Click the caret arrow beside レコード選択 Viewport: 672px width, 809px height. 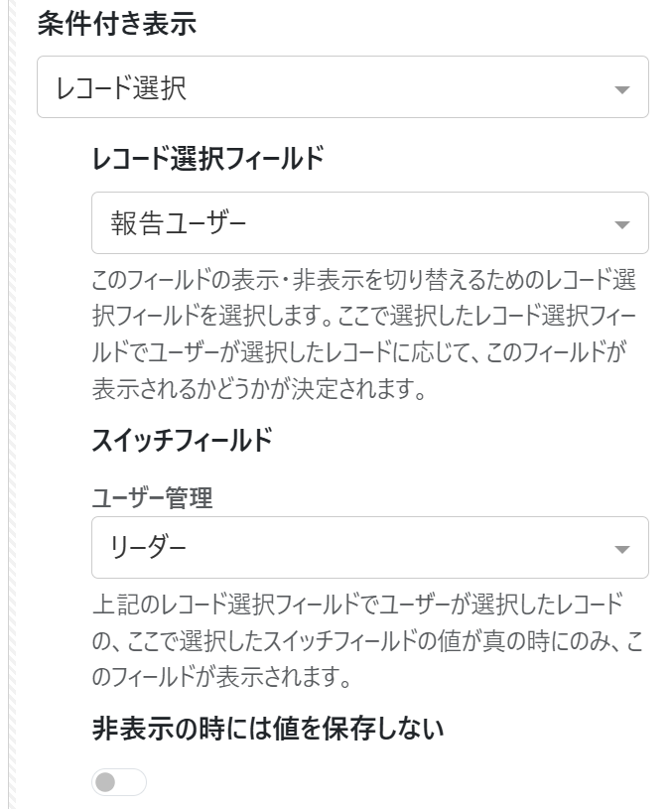click(622, 89)
